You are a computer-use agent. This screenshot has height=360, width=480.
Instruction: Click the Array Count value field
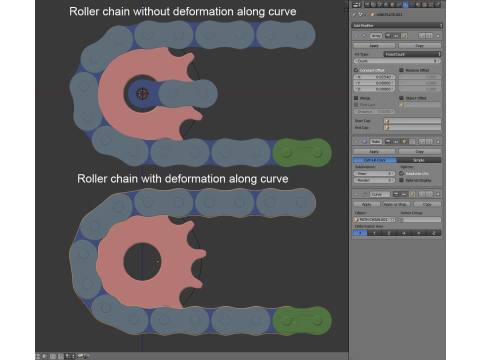pos(397,61)
